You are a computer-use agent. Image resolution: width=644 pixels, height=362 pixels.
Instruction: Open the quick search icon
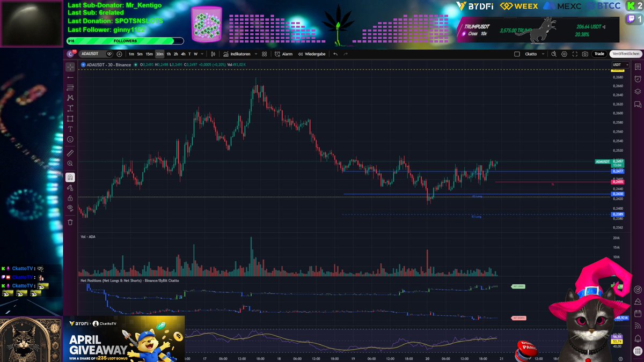[x=554, y=54]
